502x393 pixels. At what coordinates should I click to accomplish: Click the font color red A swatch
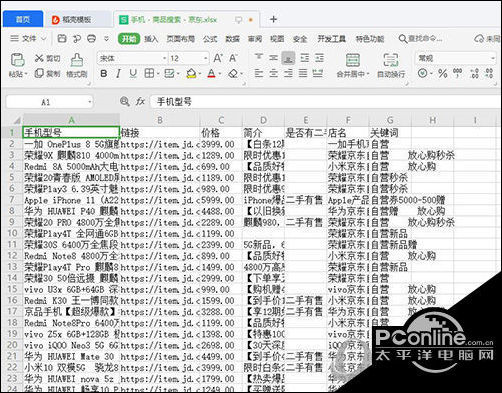pyautogui.click(x=211, y=73)
